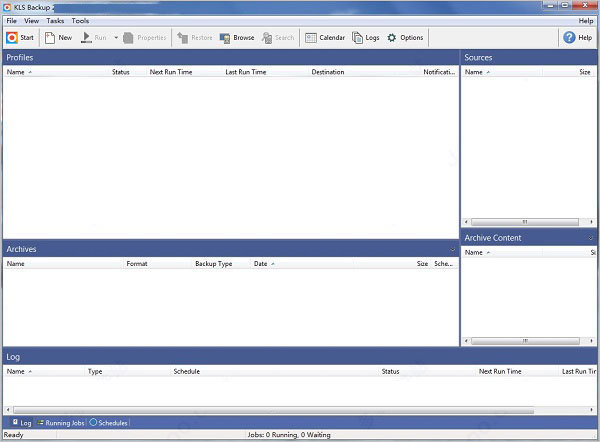Click the Jobs: 0 Running status text
The height and width of the screenshot is (442, 600).
(289, 435)
